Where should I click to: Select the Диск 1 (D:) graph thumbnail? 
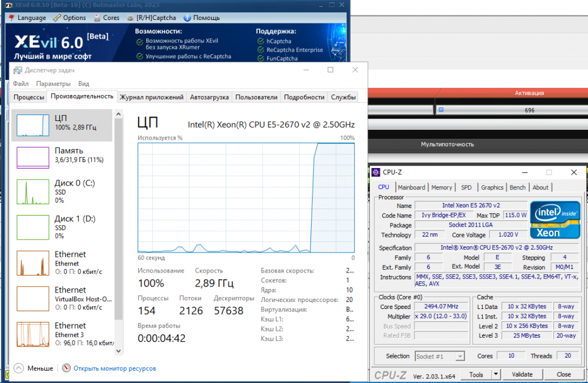(x=33, y=227)
